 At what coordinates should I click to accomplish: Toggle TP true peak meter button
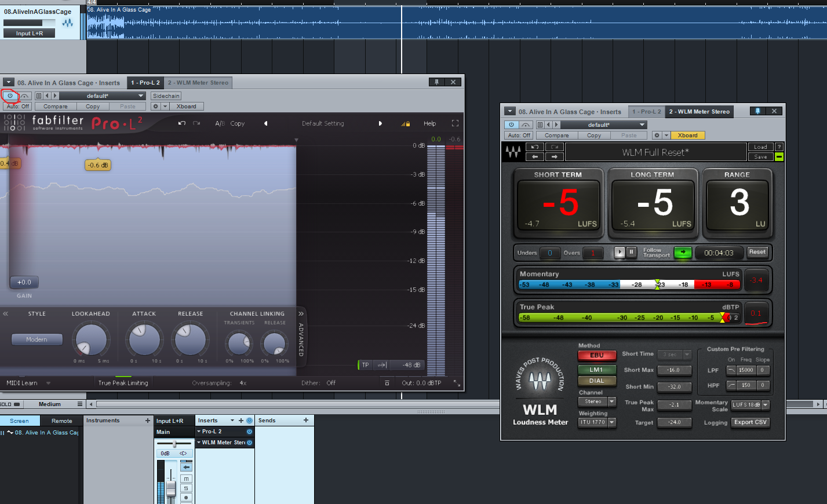365,365
